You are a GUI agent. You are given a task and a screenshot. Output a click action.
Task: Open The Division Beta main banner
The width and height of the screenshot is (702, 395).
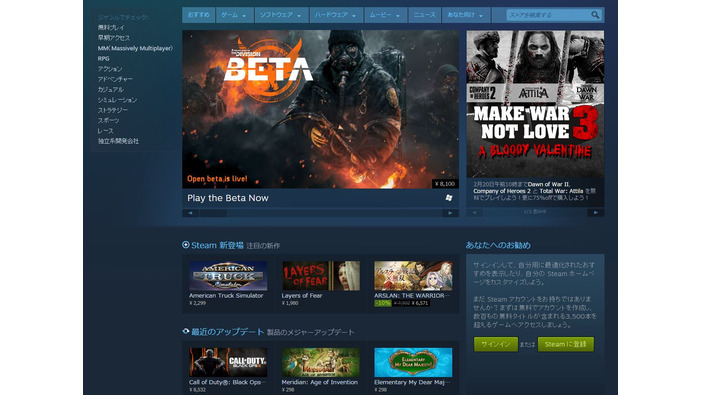coord(321,109)
